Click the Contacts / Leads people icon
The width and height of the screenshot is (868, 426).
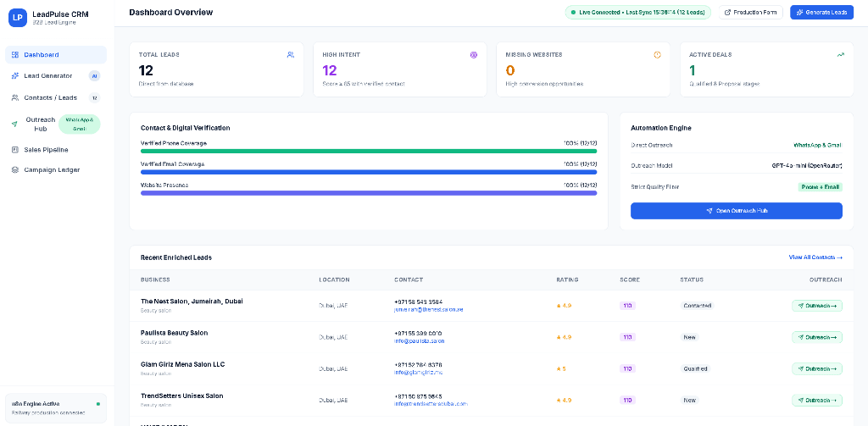tap(15, 97)
